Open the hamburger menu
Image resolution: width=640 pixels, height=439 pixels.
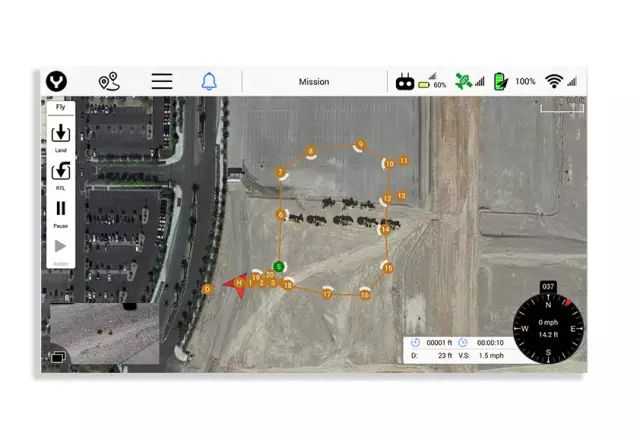(162, 82)
